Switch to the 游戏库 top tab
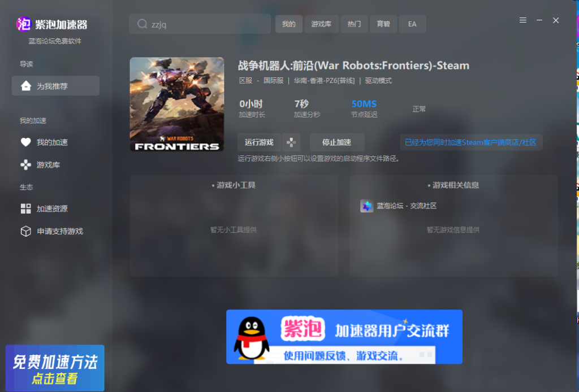The height and width of the screenshot is (392, 579). pyautogui.click(x=321, y=24)
